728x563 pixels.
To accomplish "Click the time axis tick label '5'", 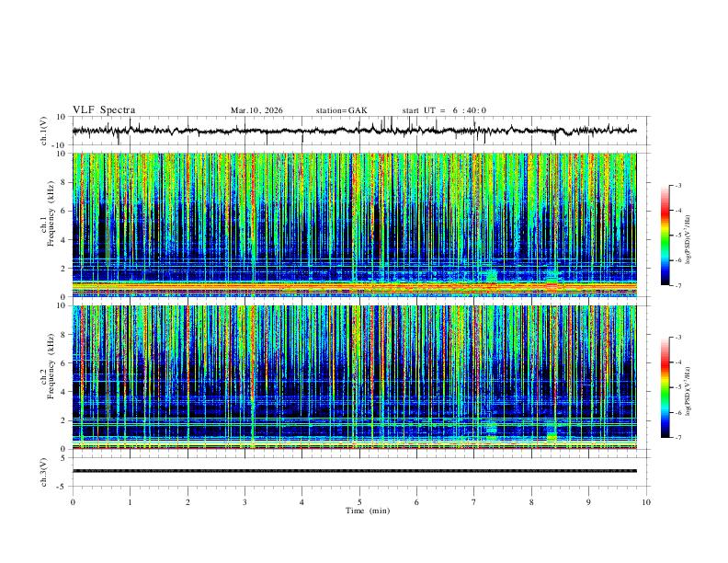I will [x=359, y=502].
